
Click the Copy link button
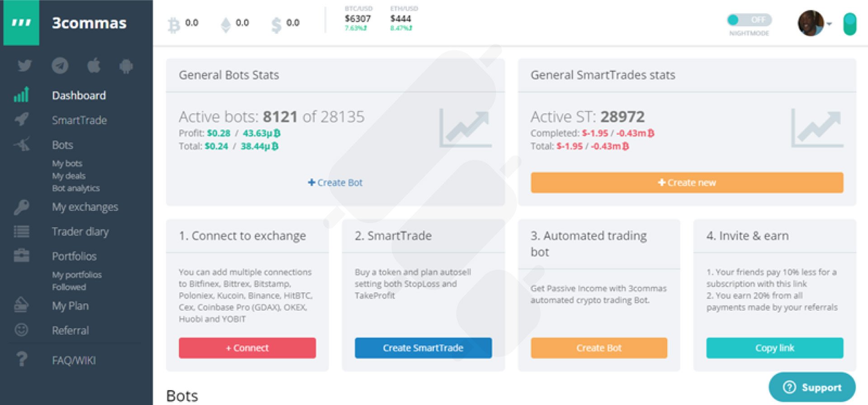pyautogui.click(x=775, y=348)
